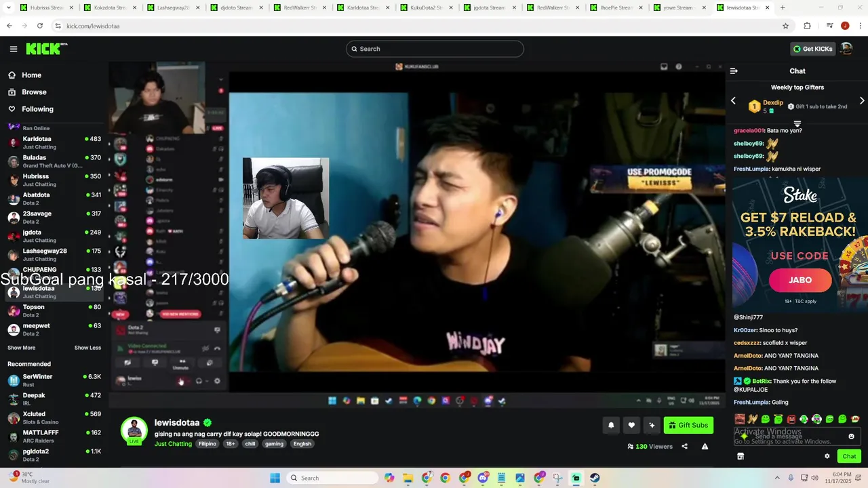
Task: Click Just Chatting category link
Action: (x=173, y=444)
